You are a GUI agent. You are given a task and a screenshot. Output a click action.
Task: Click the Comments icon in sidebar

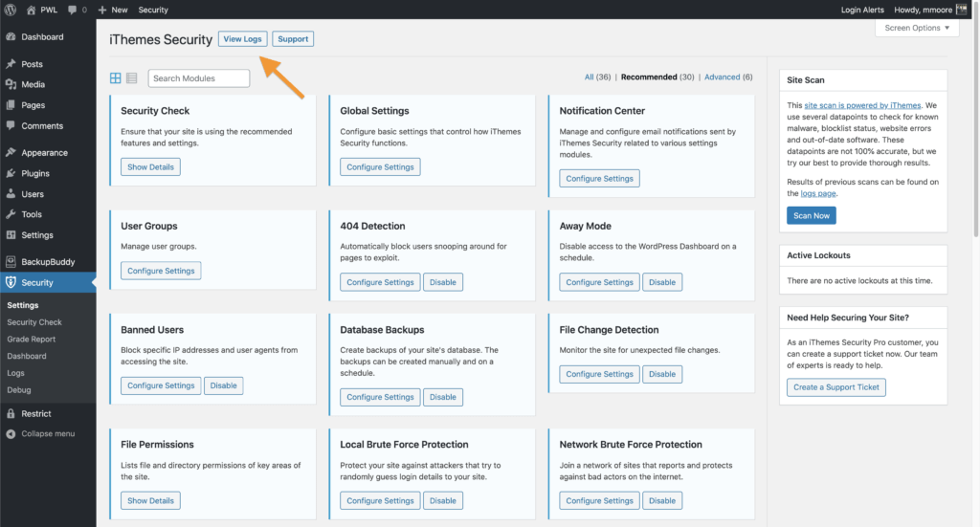point(11,125)
